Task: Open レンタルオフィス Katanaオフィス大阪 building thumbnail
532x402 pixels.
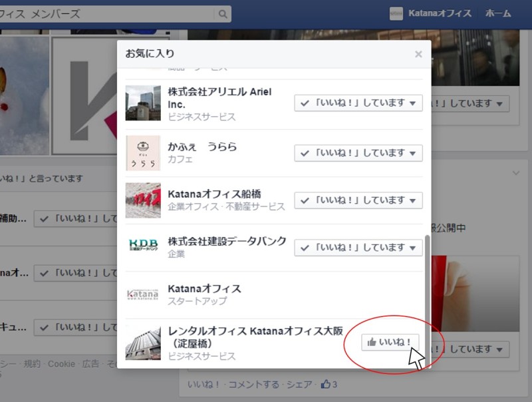Action: tap(143, 343)
